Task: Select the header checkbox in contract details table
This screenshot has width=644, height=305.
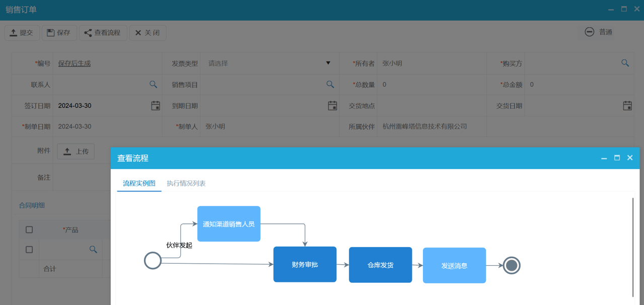Action: coord(29,229)
